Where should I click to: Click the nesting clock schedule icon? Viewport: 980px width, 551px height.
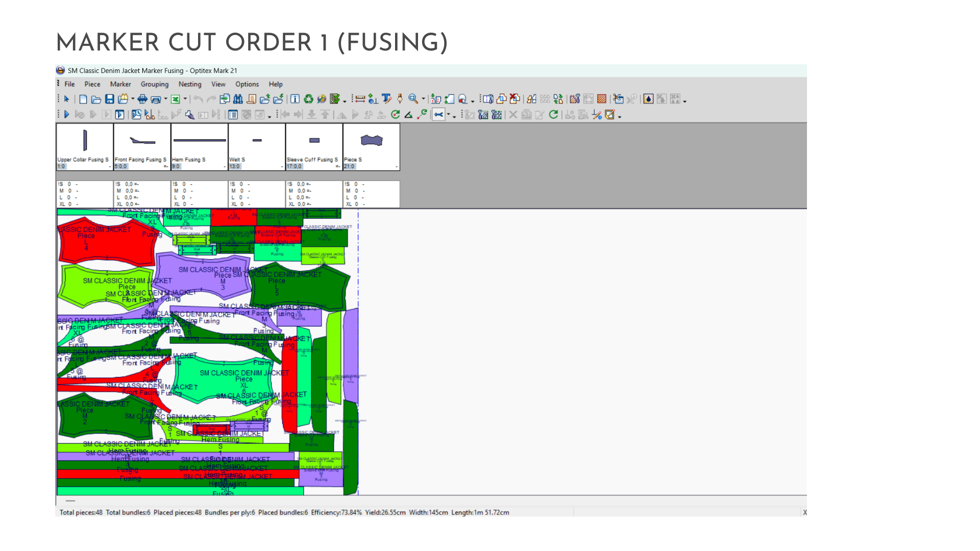click(x=136, y=115)
